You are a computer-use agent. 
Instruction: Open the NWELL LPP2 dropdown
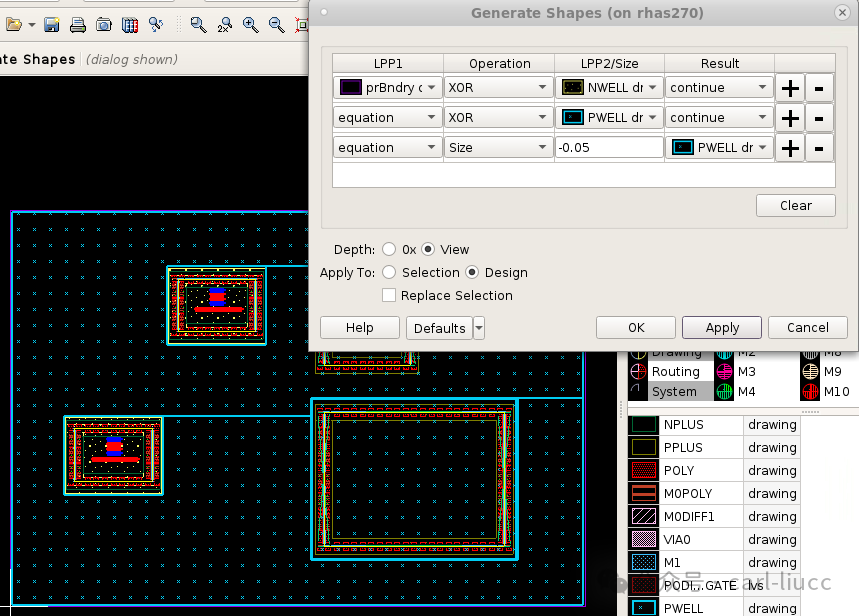tap(609, 88)
